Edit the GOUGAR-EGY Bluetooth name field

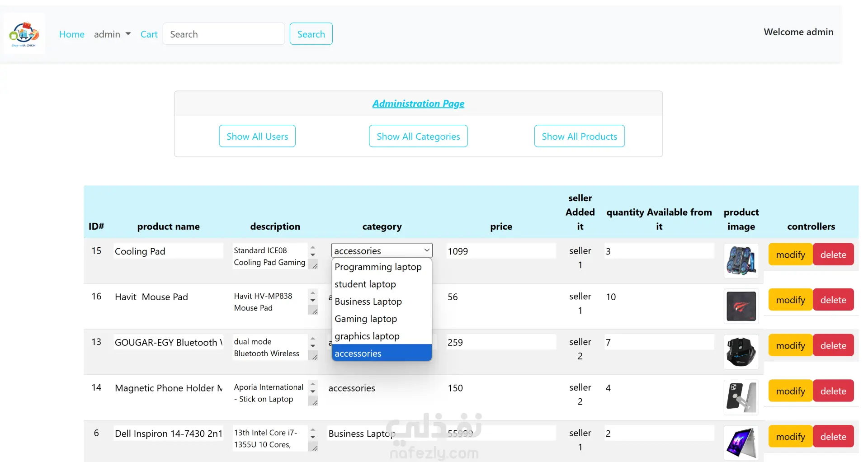tap(168, 343)
